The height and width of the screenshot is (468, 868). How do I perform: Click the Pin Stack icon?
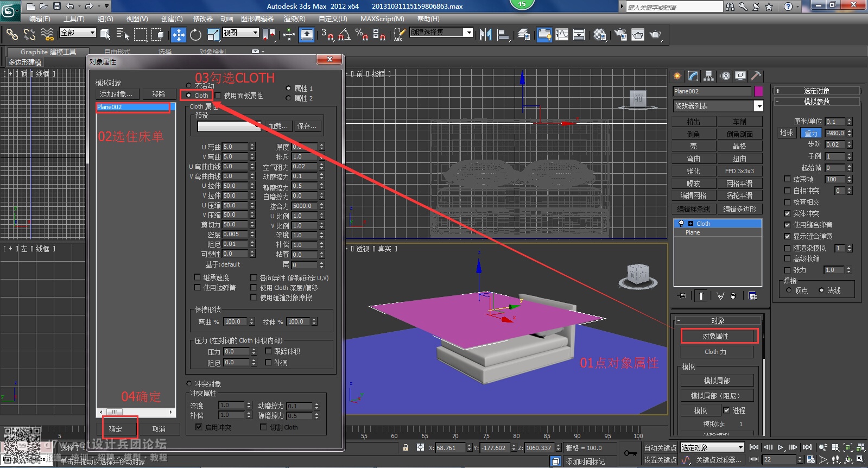(x=682, y=296)
